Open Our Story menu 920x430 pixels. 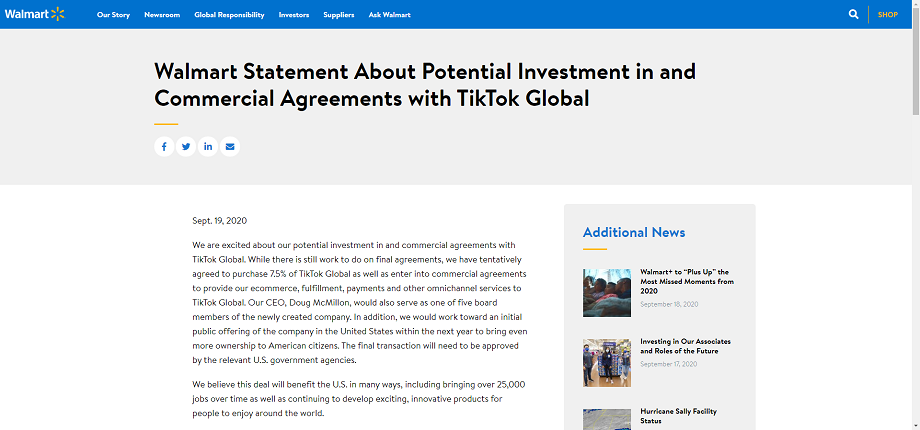tap(113, 15)
